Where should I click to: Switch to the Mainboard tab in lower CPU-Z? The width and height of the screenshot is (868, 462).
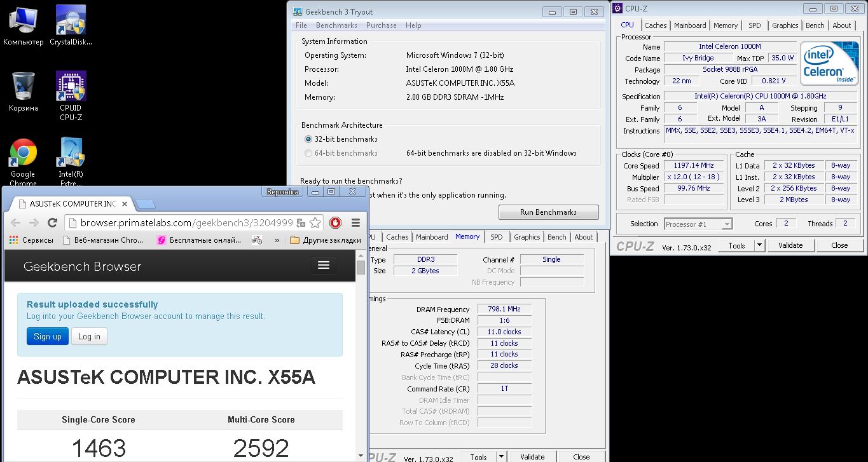(432, 237)
